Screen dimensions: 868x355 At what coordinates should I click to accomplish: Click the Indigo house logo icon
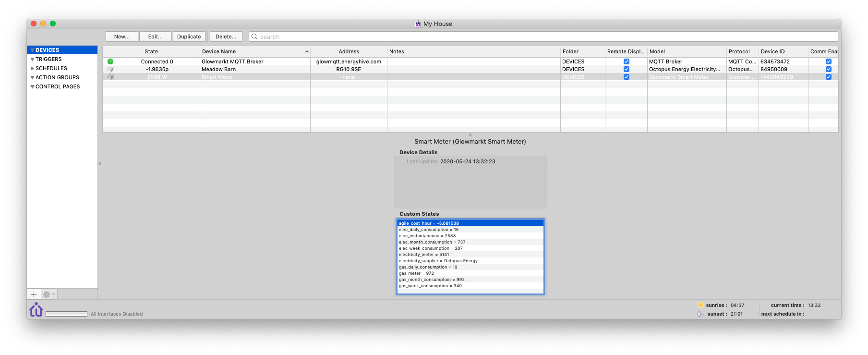(x=36, y=310)
